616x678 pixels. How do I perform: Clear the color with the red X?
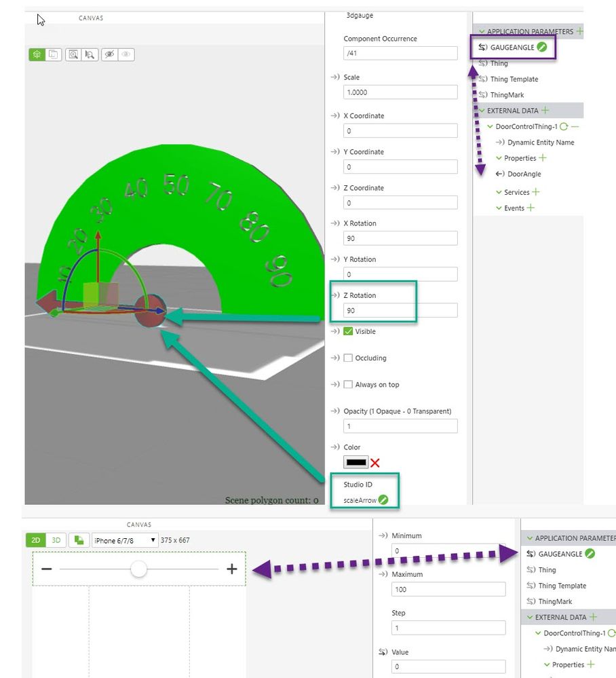(x=374, y=463)
